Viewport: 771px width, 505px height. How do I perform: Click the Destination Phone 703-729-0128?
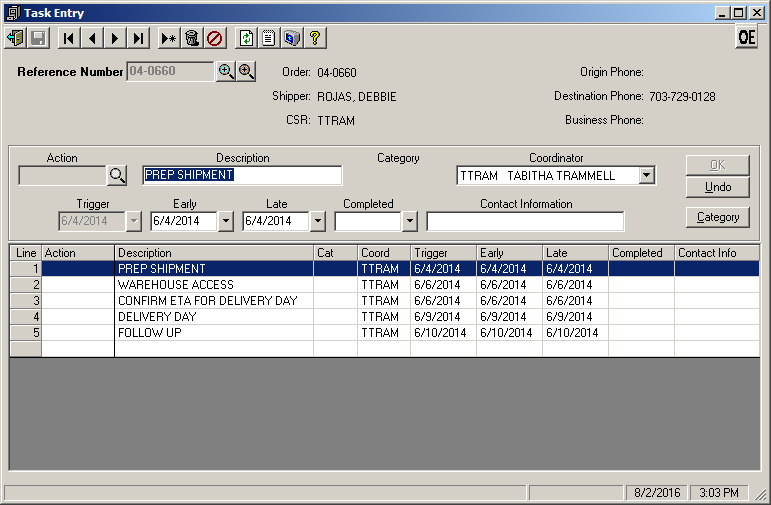(x=682, y=96)
